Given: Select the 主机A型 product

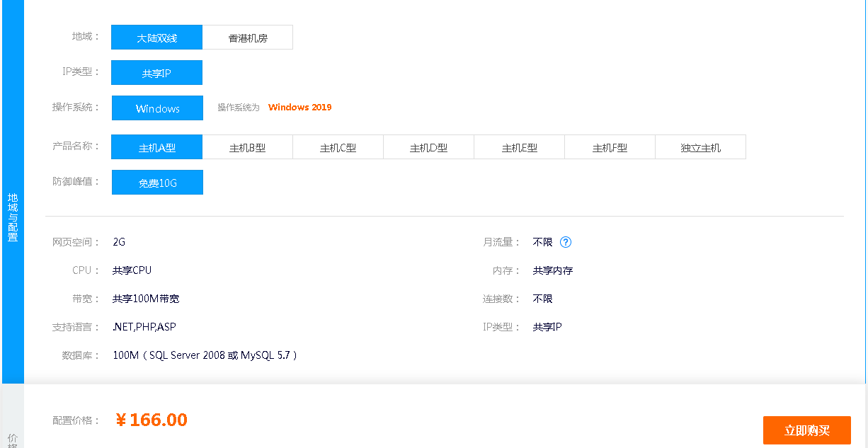Looking at the screenshot, I should click(157, 147).
